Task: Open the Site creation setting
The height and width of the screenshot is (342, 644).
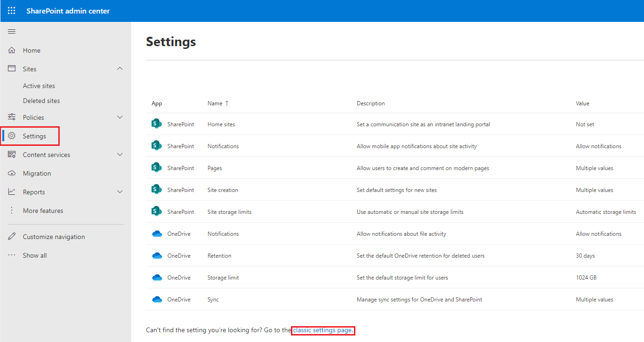Action: 223,190
